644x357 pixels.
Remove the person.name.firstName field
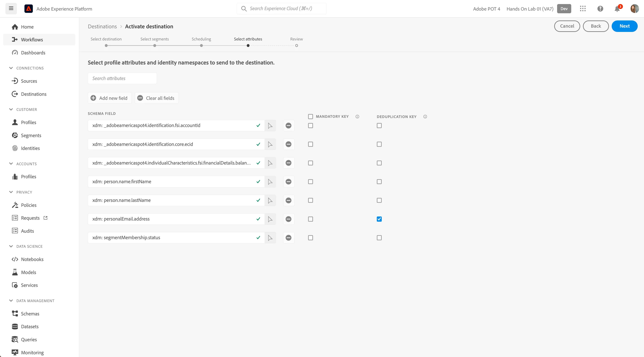point(289,181)
